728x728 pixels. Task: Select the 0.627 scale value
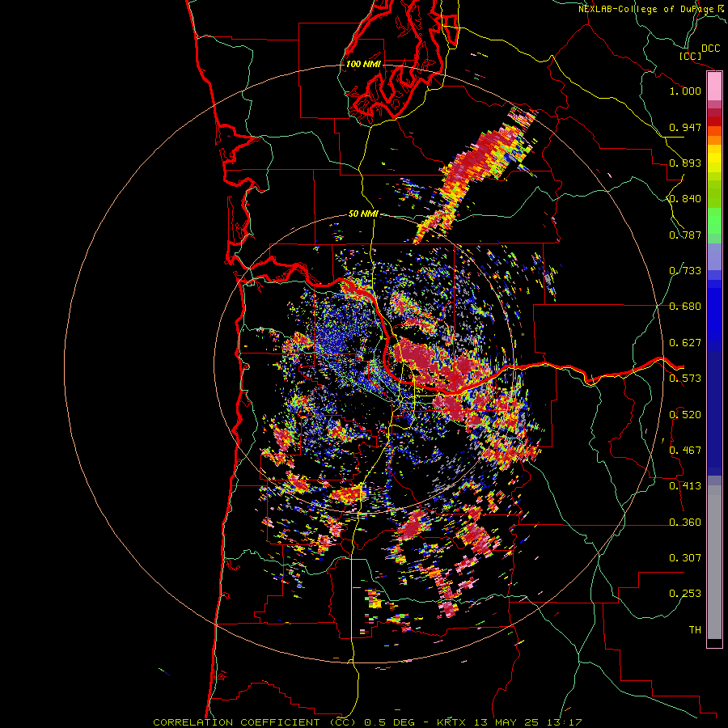pos(685,343)
